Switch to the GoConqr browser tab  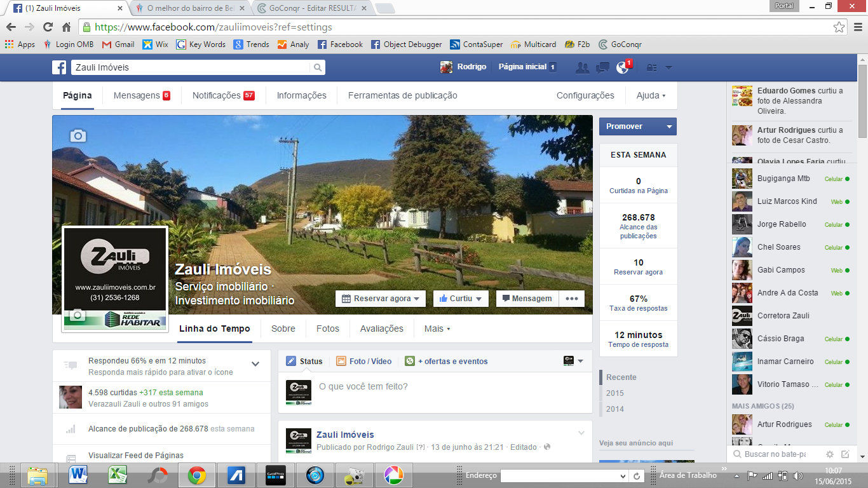(313, 8)
